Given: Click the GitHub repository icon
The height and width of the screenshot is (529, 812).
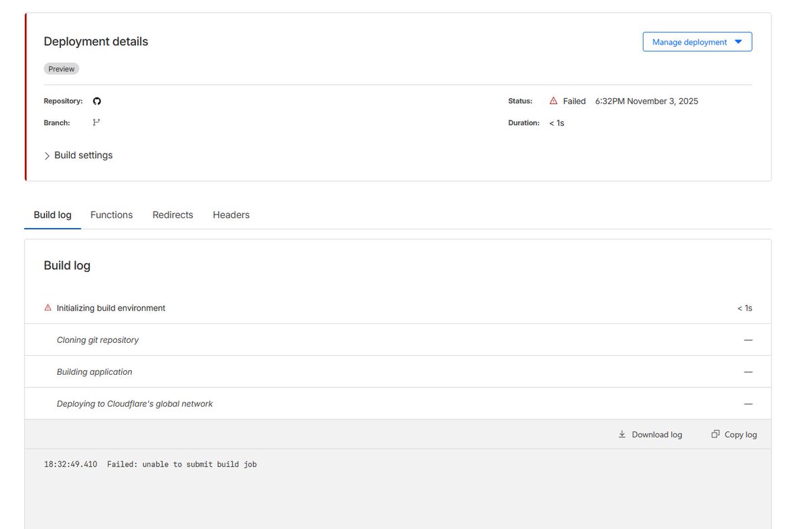Looking at the screenshot, I should tap(97, 101).
